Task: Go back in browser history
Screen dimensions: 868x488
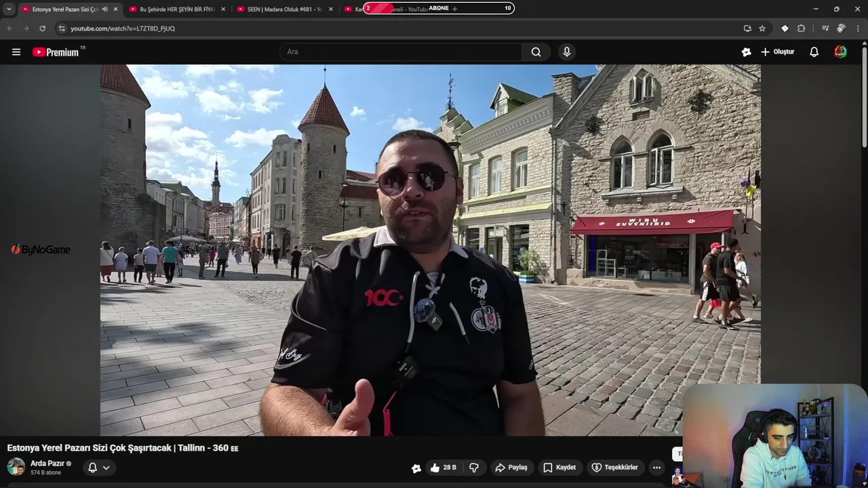Action: click(x=9, y=28)
